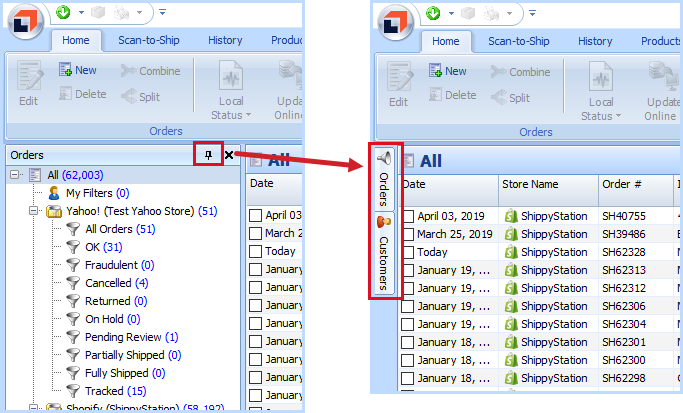The width and height of the screenshot is (683, 413).
Task: Check the March row checkbox in left window
Action: [255, 234]
